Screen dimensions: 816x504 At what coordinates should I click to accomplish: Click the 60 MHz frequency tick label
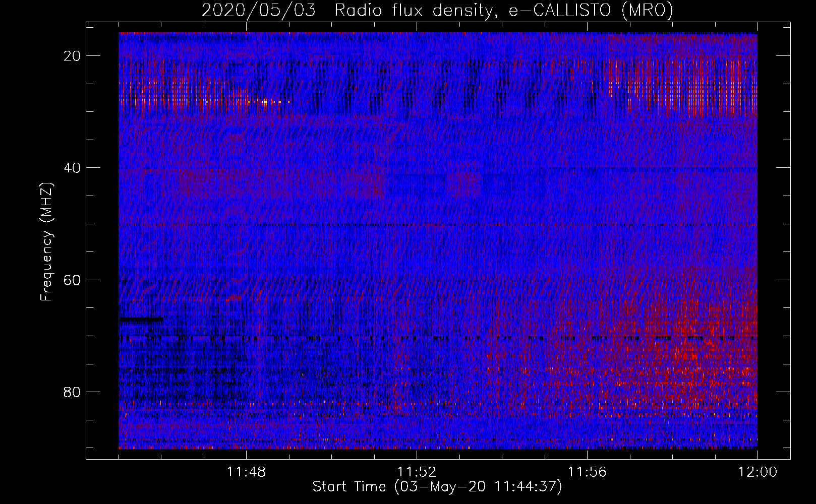coord(73,280)
